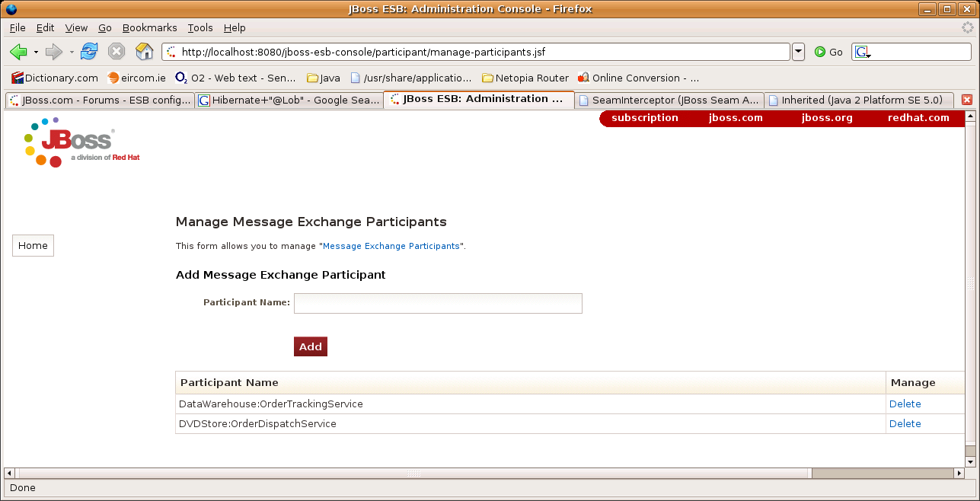The image size is (980, 501).
Task: Click the Add Message Exchange Participant heading
Action: point(280,275)
